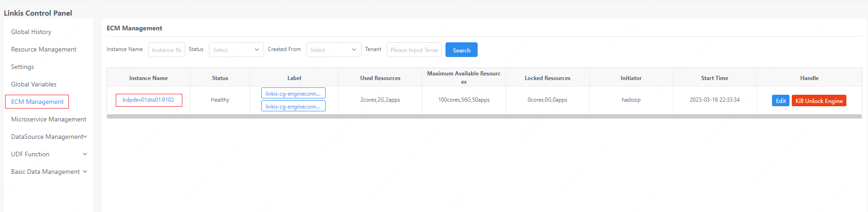
Task: Click the Tenant input field
Action: tap(414, 50)
